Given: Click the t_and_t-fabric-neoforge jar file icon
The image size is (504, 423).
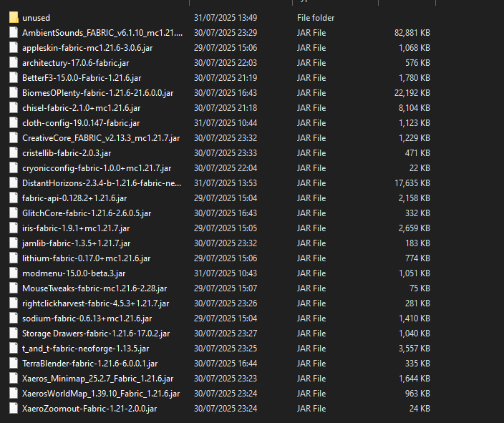Looking at the screenshot, I should 14,349.
